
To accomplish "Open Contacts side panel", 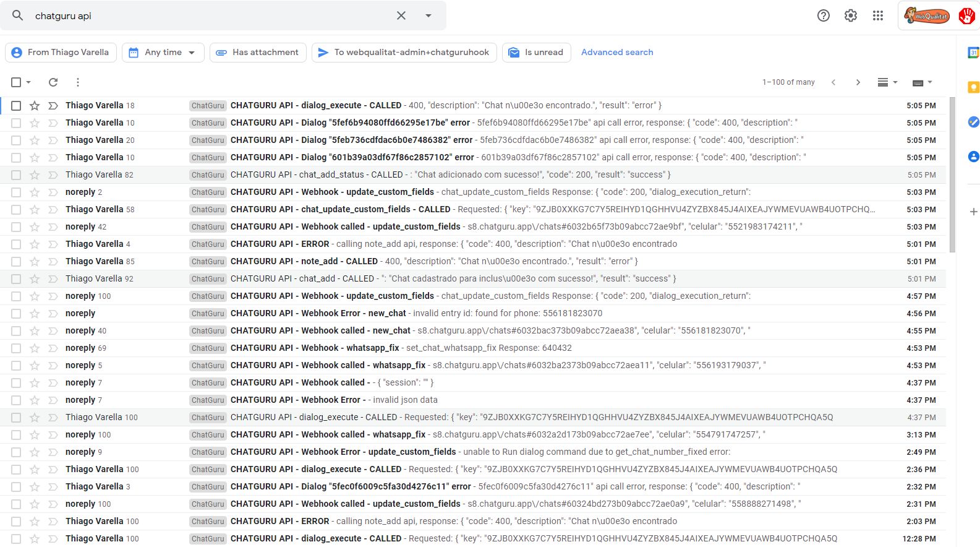I will [973, 157].
